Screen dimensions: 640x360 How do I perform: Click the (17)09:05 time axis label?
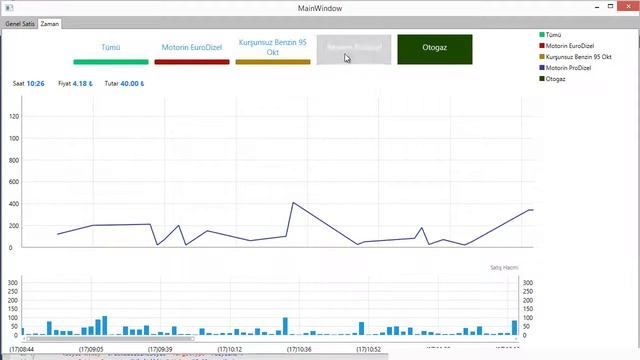pyautogui.click(x=91, y=350)
